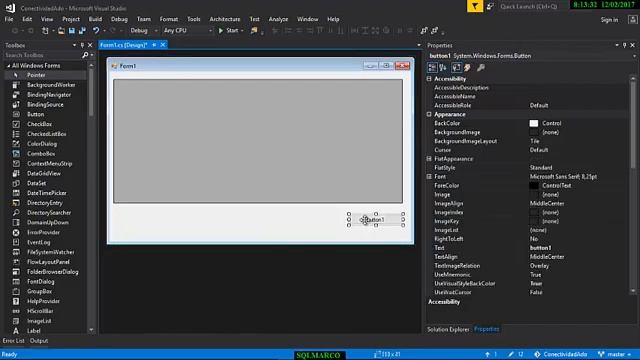Image resolution: width=640 pixels, height=360 pixels.
Task: Pin the Properties panel
Action: (x=624, y=45)
